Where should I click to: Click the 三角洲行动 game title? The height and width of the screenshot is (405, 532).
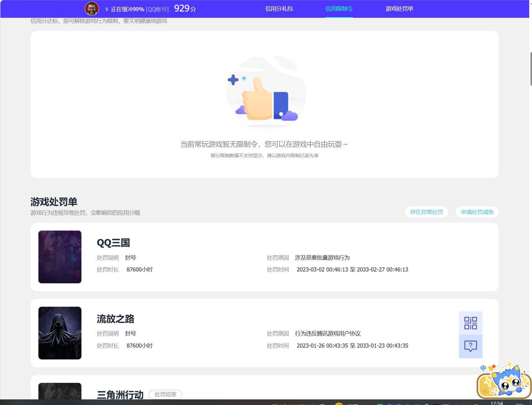coord(120,394)
